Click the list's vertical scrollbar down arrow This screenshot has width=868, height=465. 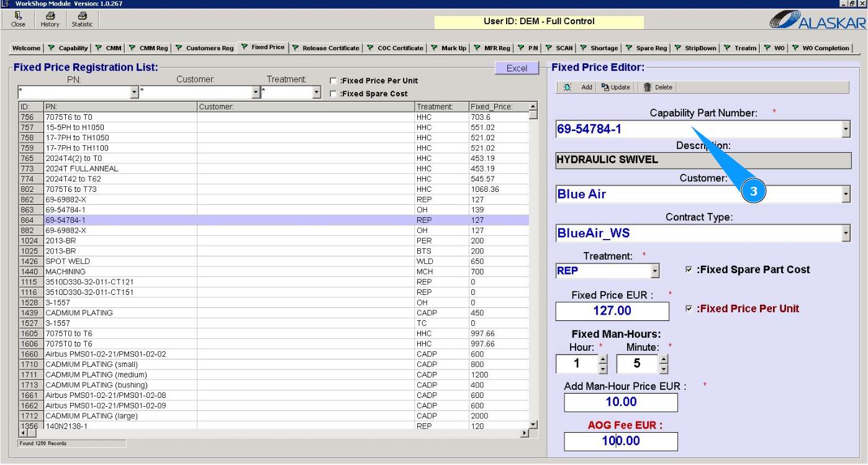[x=533, y=424]
